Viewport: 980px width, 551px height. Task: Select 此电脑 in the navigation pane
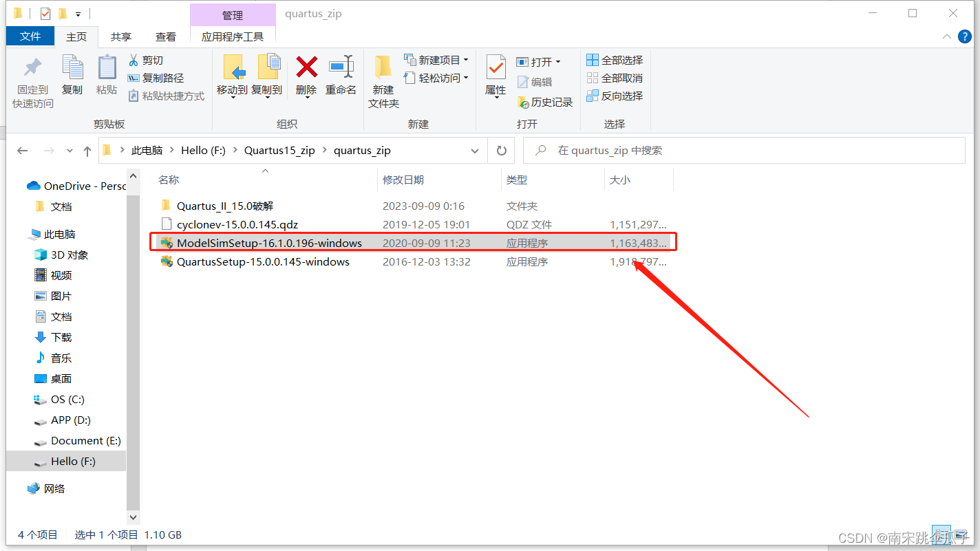[x=52, y=234]
